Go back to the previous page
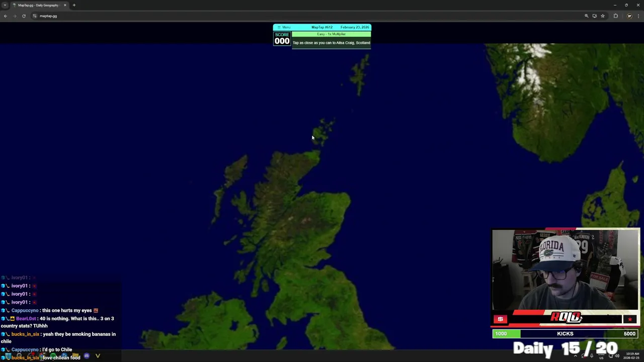644x362 pixels. tap(6, 16)
